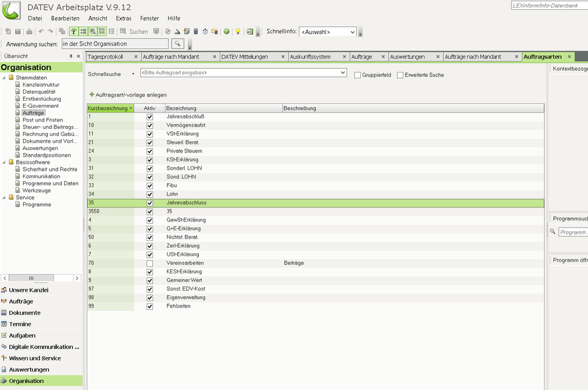The height and width of the screenshot is (390, 588).
Task: Sort by Kurzbezeichnung column header
Action: (110, 108)
